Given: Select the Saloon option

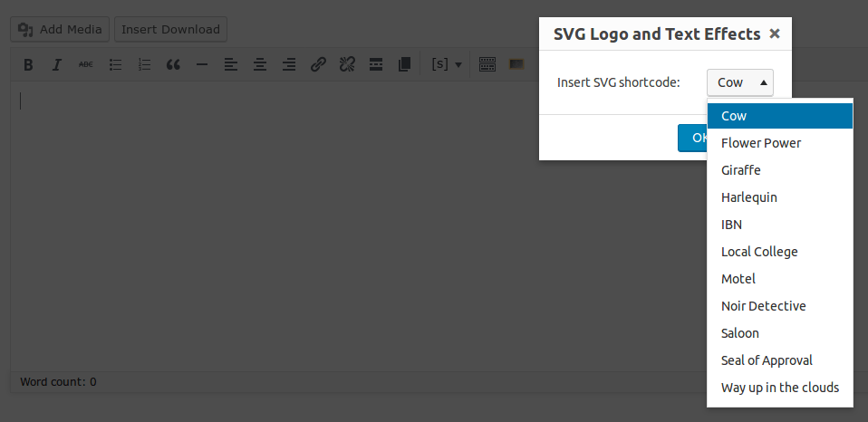Looking at the screenshot, I should (780, 332).
